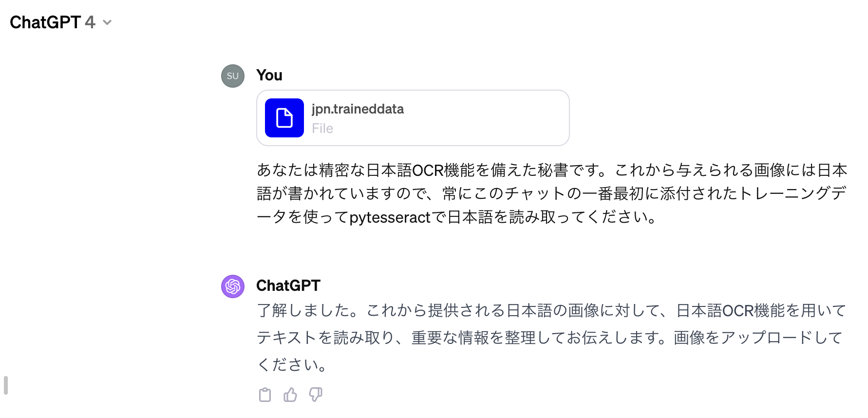Image resolution: width=868 pixels, height=418 pixels.
Task: Click the File label under jpn.traineddata
Action: coord(322,128)
